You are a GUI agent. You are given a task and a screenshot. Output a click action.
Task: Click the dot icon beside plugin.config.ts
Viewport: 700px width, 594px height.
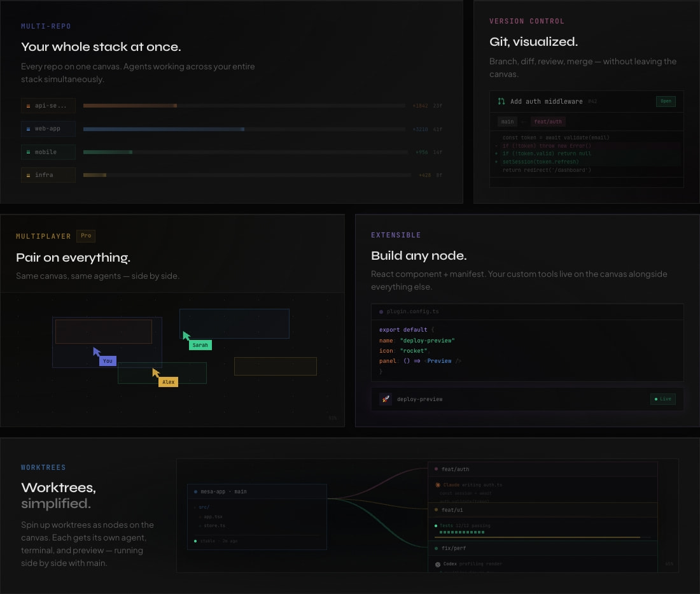[381, 312]
